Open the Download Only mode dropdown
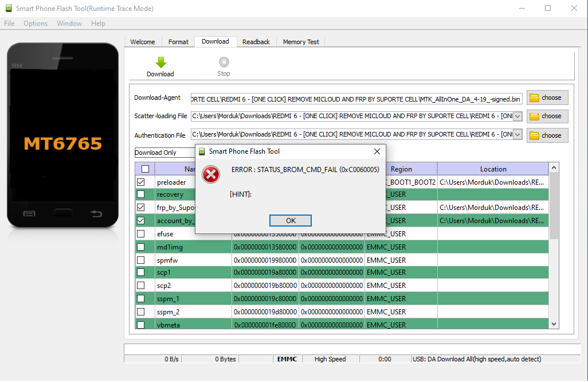The height and width of the screenshot is (382, 588). (164, 153)
